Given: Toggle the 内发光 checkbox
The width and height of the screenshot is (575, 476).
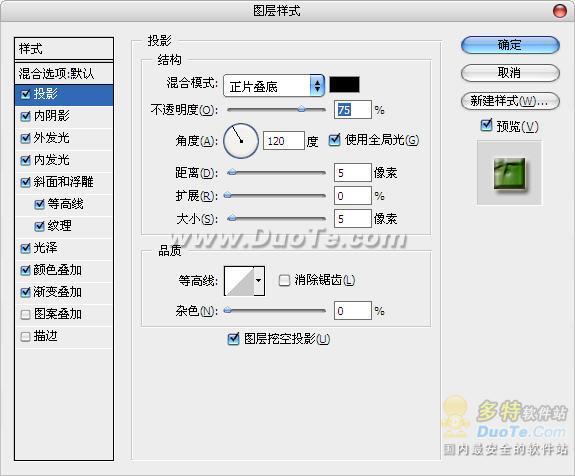Looking at the screenshot, I should (x=25, y=160).
